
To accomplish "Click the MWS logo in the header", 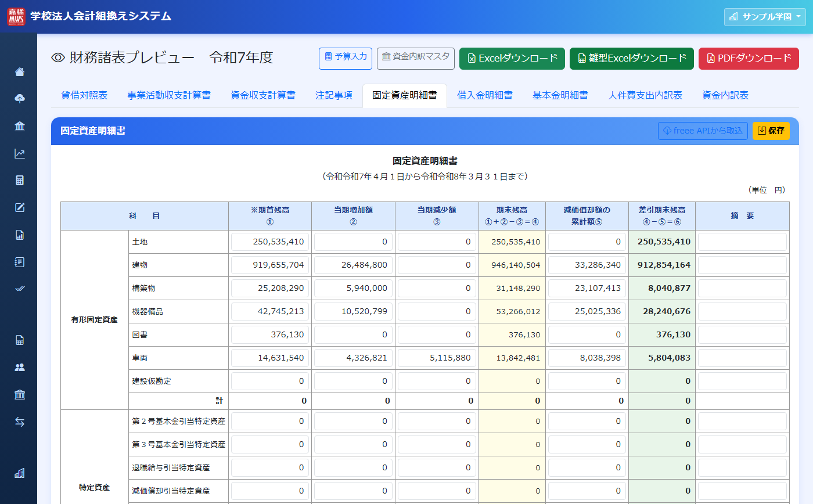I will [x=16, y=16].
